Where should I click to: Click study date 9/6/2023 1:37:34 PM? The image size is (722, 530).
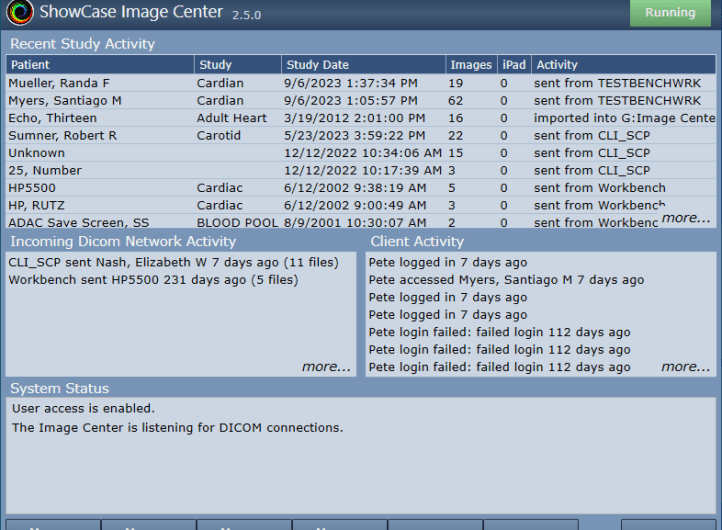pos(351,83)
